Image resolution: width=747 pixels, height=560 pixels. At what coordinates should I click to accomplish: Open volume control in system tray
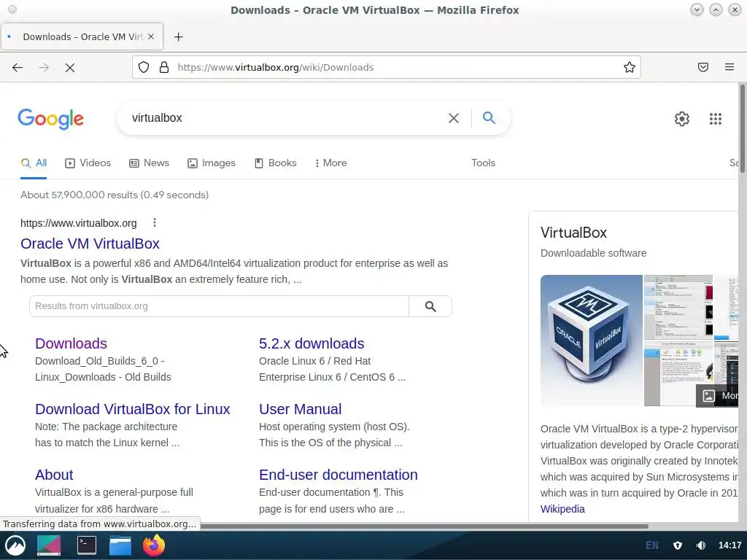click(701, 545)
